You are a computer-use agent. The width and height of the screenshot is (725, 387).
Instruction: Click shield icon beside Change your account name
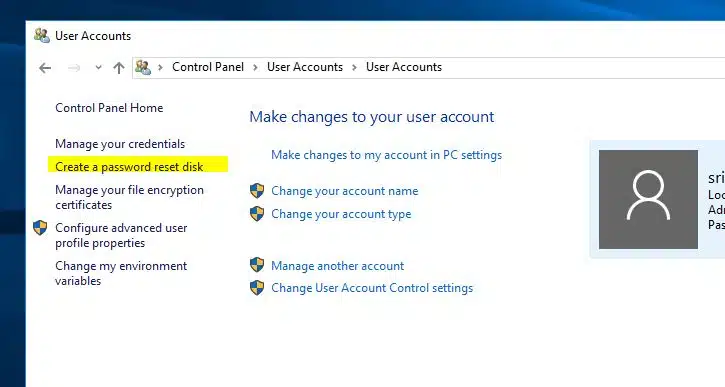tap(257, 190)
